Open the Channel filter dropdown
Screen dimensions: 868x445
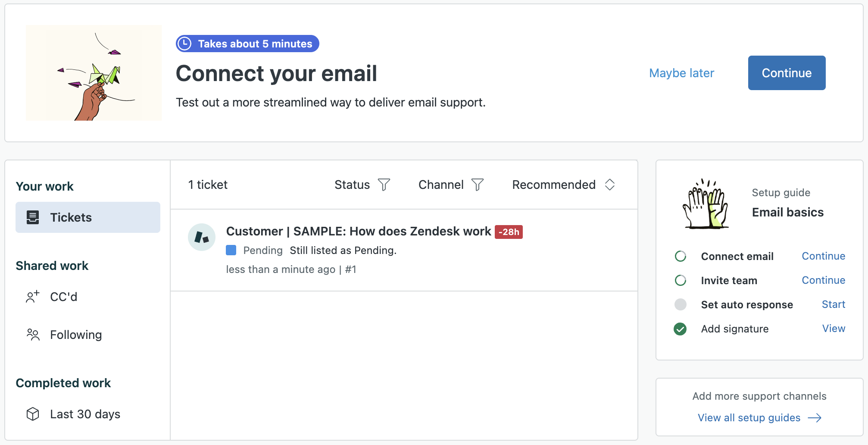(451, 185)
